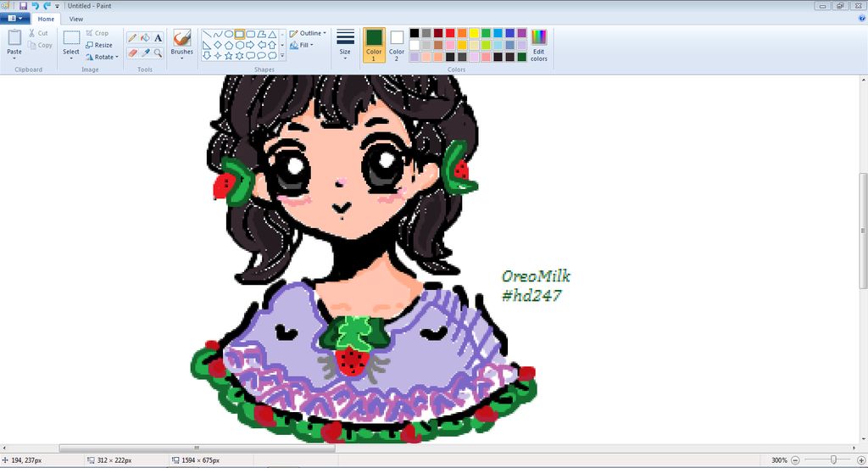Choose the Right arrow shape
868x468 pixels.
point(250,45)
